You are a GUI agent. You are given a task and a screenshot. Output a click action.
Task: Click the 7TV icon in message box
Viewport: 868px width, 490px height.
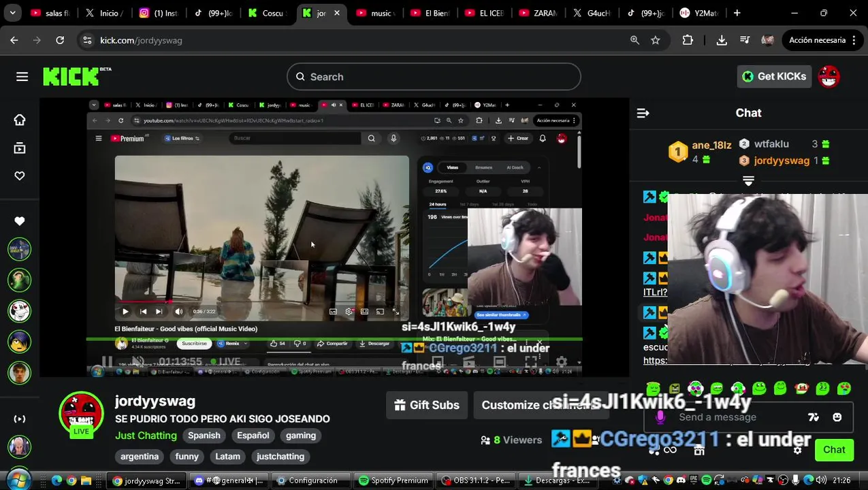tap(814, 417)
